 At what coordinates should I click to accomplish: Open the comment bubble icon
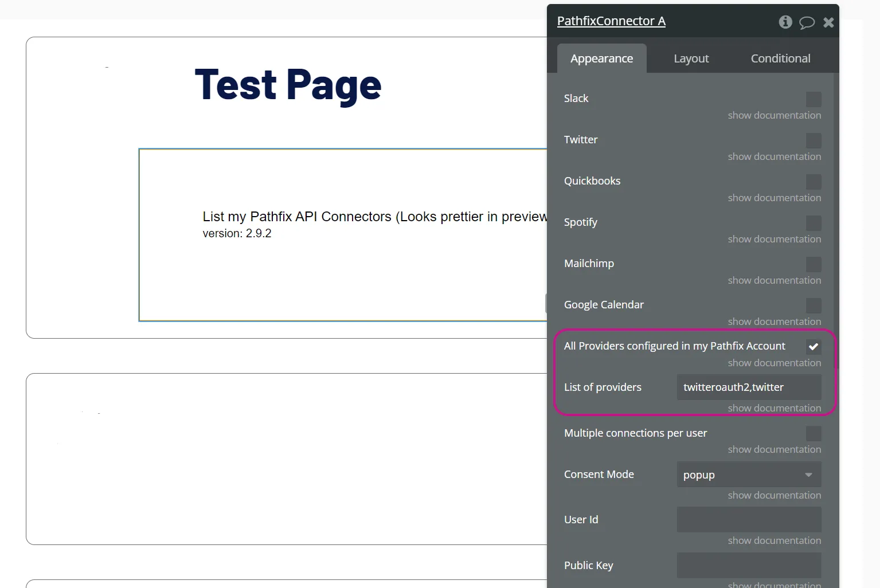(x=807, y=22)
